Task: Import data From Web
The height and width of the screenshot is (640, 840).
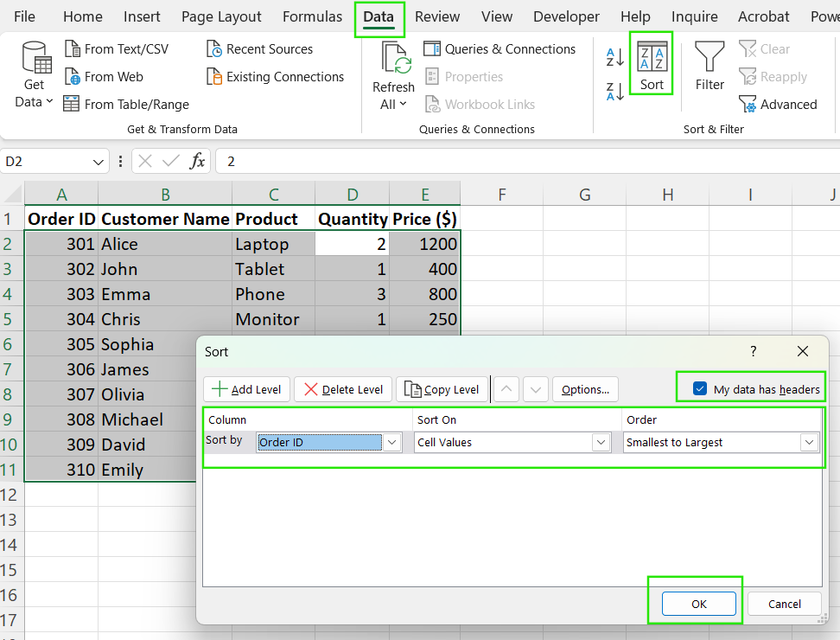Action: point(104,77)
